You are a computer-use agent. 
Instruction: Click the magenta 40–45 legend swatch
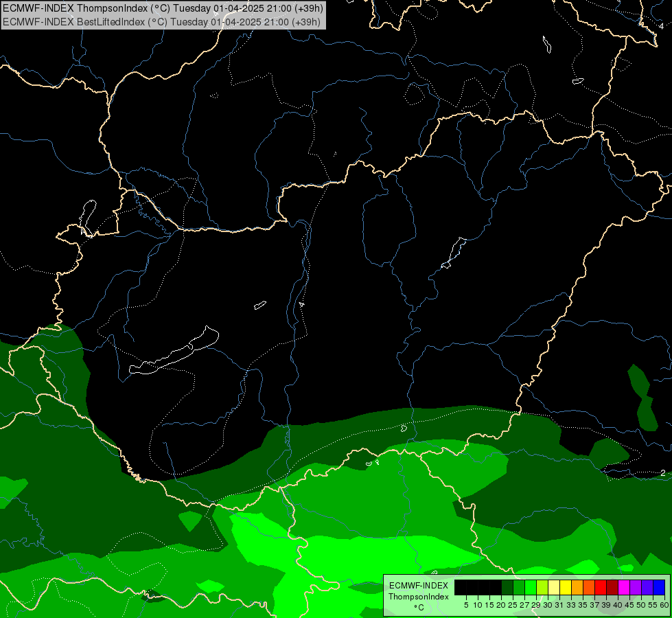click(x=624, y=588)
